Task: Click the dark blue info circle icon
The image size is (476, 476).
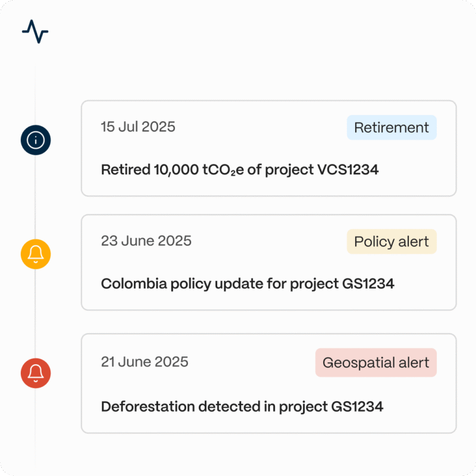Action: pos(36,140)
